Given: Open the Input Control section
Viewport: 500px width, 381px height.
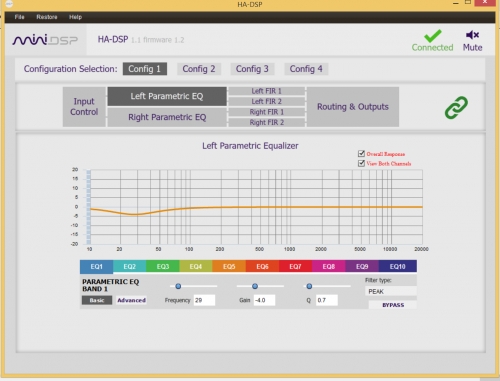Looking at the screenshot, I should (x=84, y=107).
